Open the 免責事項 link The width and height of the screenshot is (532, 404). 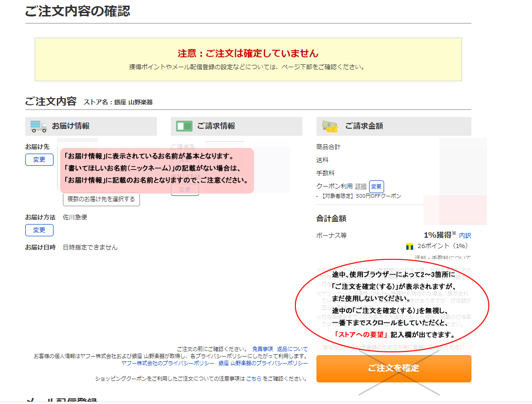(262, 349)
